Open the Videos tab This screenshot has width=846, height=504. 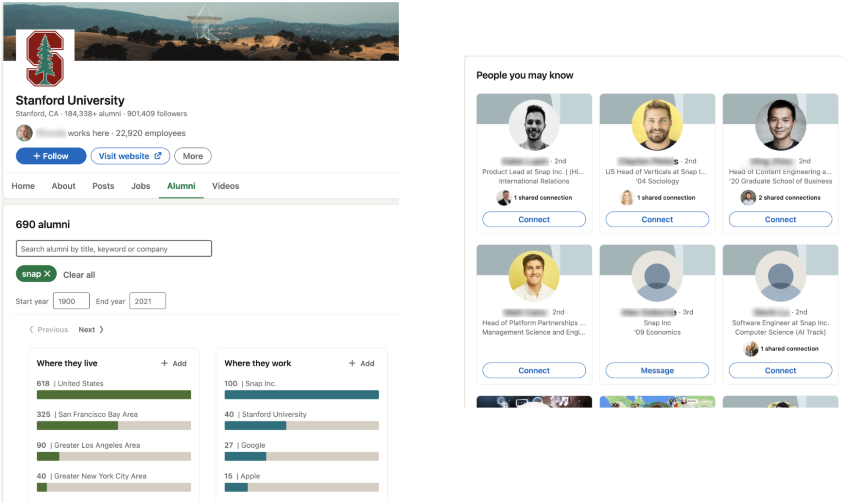tap(225, 186)
